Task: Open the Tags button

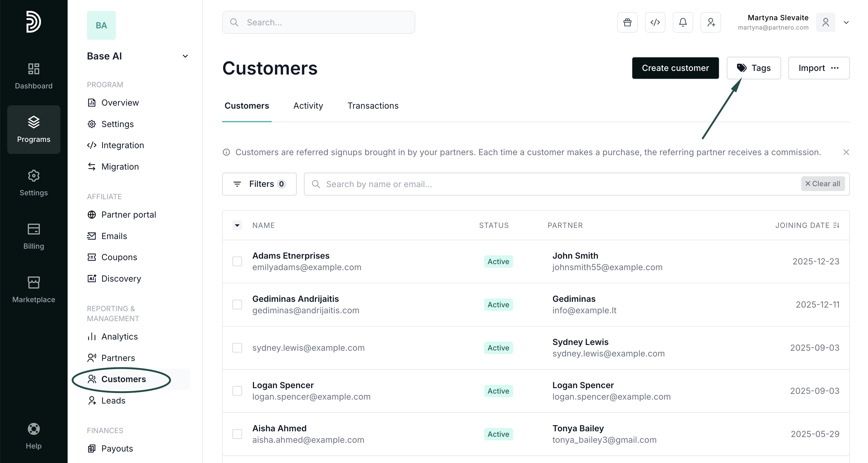Action: (753, 68)
